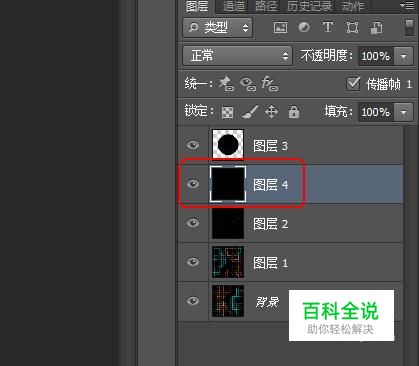This screenshot has width=419, height=366.
Task: Select layer named 背景
Action: (267, 302)
